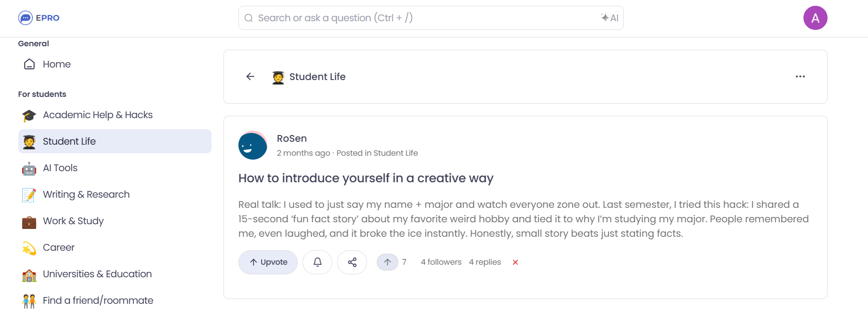The height and width of the screenshot is (311, 868).
Task: Click the EPRO logo
Action: click(x=39, y=18)
